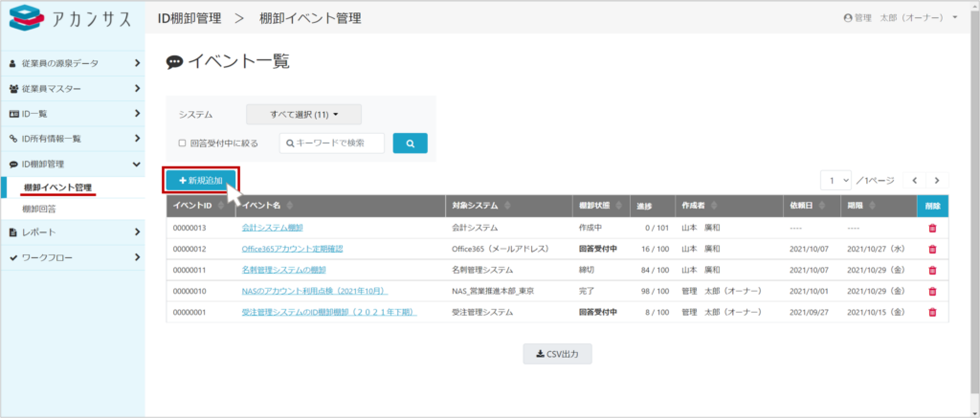
Task: Go to previous page arrow
Action: pos(915,180)
